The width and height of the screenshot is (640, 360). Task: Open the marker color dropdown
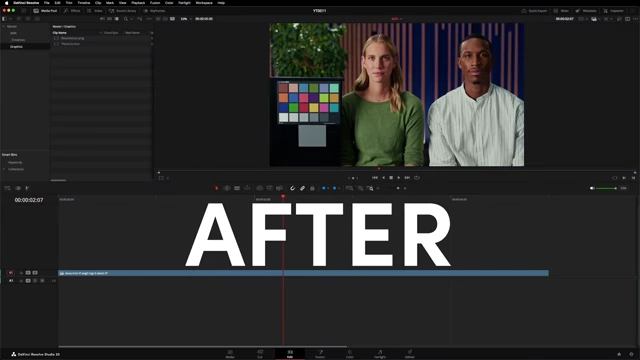click(339, 188)
